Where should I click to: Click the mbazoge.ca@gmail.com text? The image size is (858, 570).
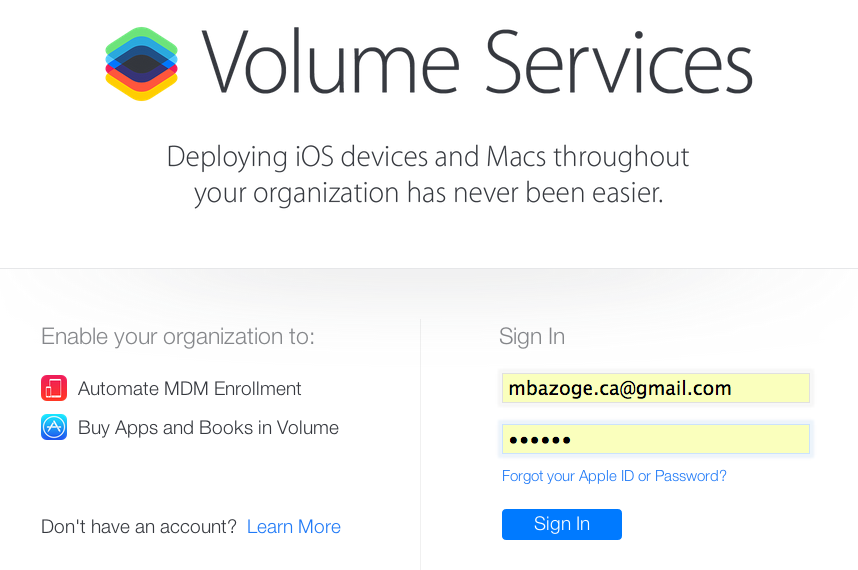click(620, 388)
